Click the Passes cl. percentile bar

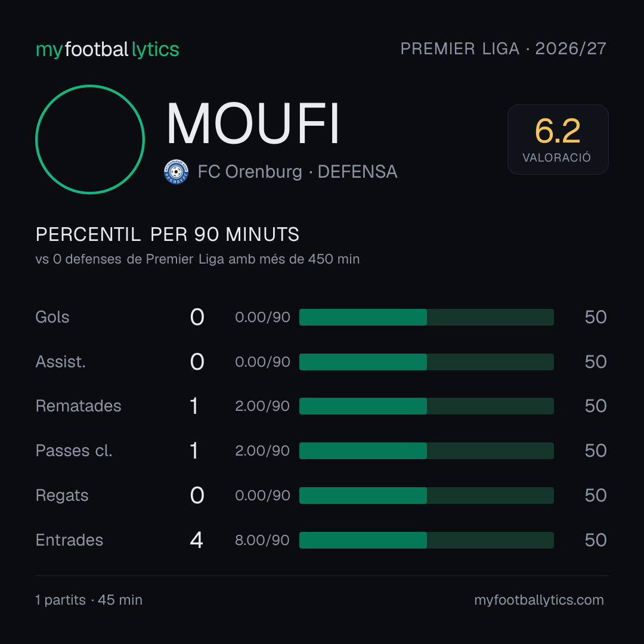[x=426, y=451]
